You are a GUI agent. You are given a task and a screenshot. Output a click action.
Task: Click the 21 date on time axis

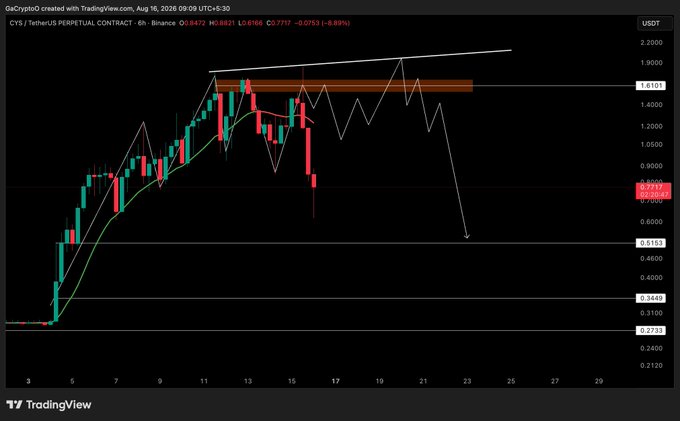pyautogui.click(x=423, y=381)
